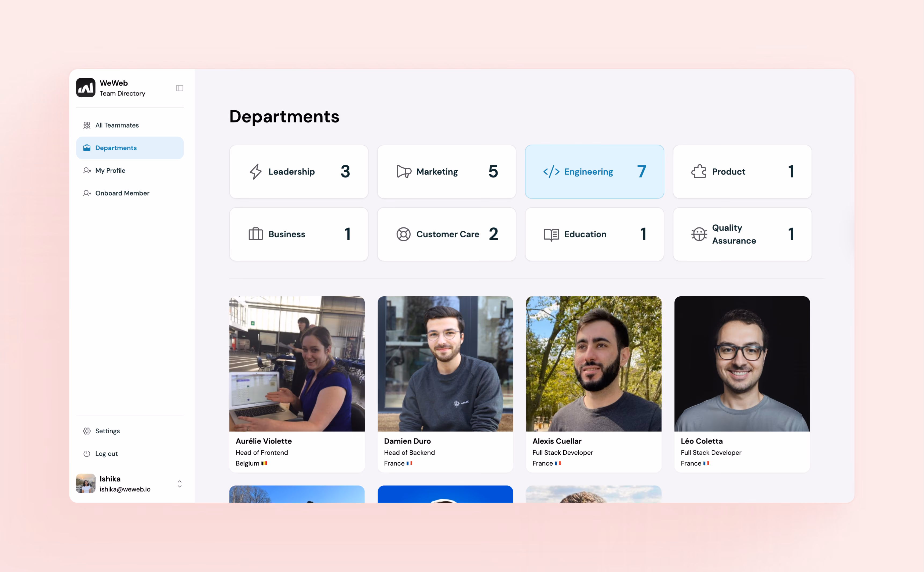924x572 pixels.
Task: Select the Product department card
Action: (x=742, y=172)
